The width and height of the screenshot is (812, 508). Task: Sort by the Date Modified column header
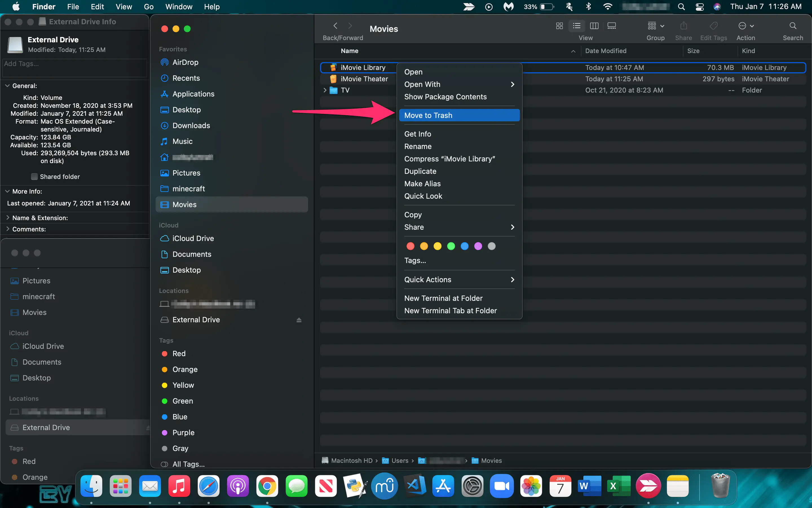pyautogui.click(x=606, y=51)
